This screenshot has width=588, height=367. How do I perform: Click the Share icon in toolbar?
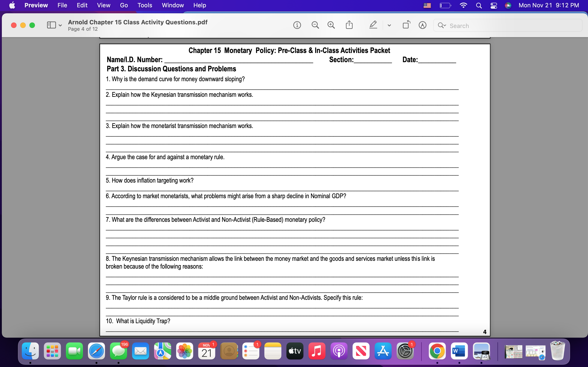pyautogui.click(x=349, y=25)
